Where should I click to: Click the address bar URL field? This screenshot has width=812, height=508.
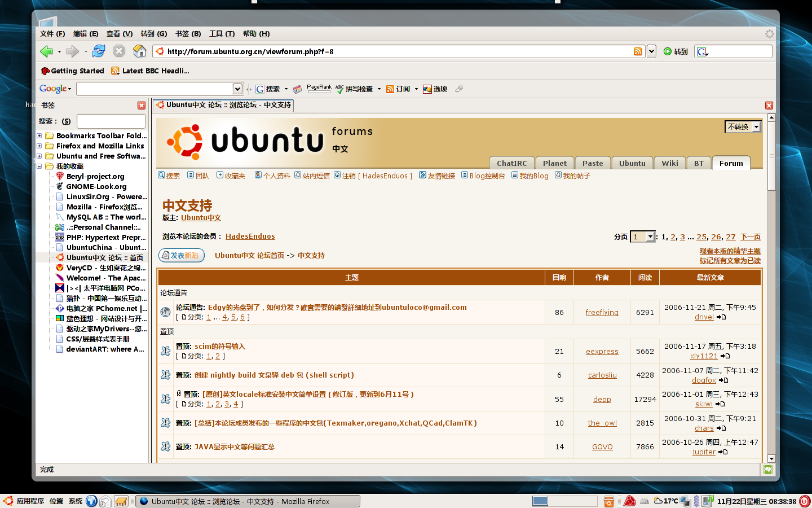coord(399,51)
